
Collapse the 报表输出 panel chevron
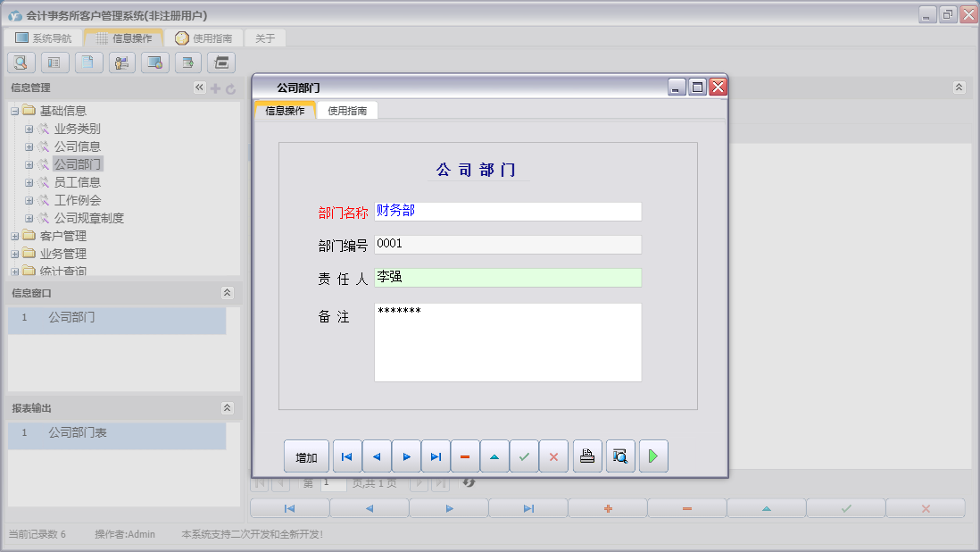tap(227, 408)
